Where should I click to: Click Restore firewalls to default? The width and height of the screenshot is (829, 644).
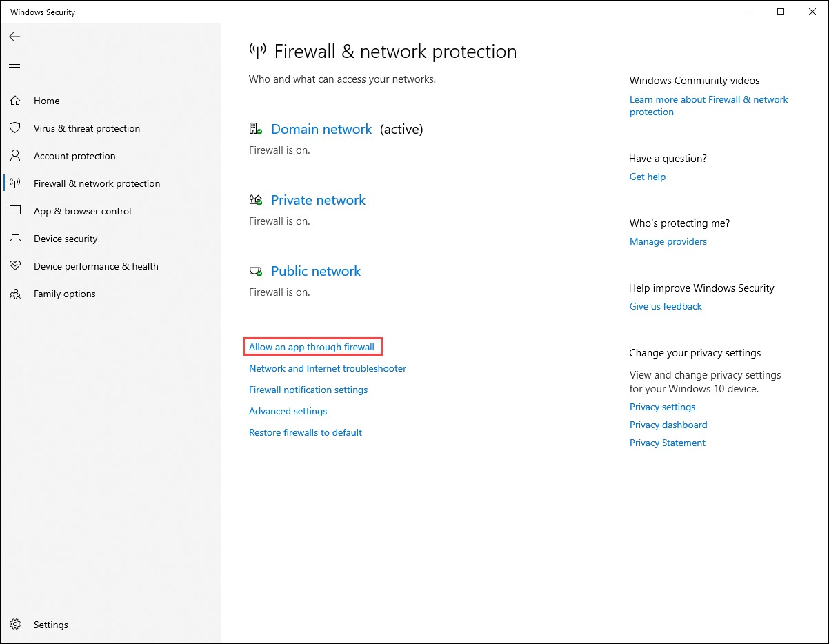[x=306, y=432]
